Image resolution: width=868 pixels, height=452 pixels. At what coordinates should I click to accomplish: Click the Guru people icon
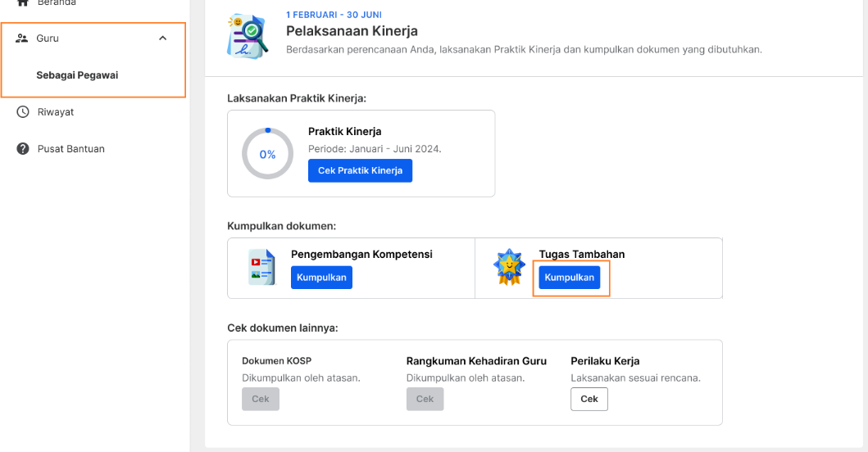tap(21, 38)
